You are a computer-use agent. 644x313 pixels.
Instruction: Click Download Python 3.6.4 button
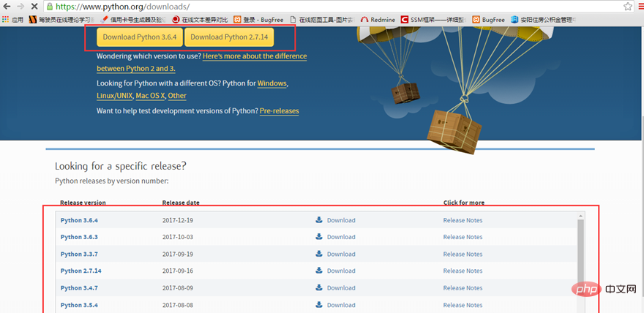click(x=140, y=37)
